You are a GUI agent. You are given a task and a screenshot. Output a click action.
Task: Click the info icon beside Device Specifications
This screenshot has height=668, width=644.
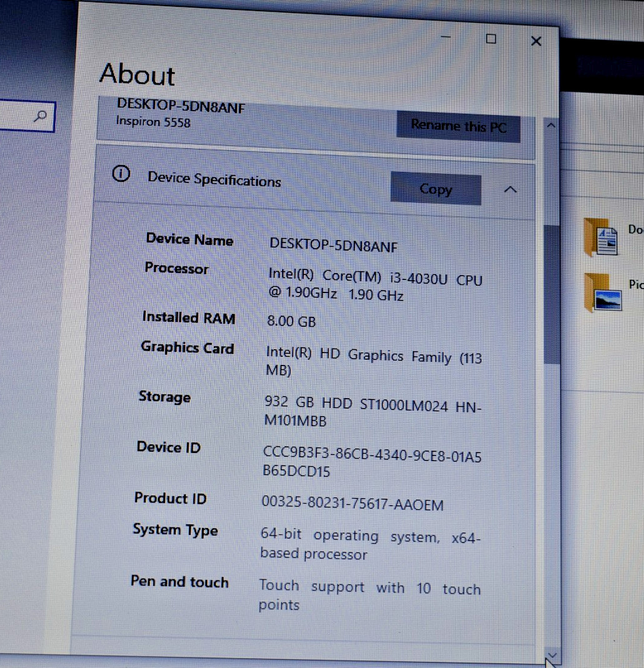tap(121, 173)
